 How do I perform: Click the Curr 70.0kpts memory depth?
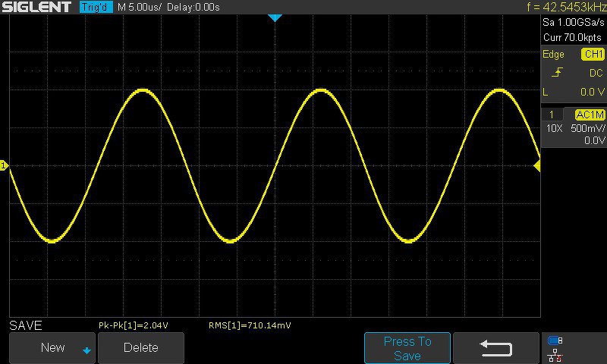[572, 37]
